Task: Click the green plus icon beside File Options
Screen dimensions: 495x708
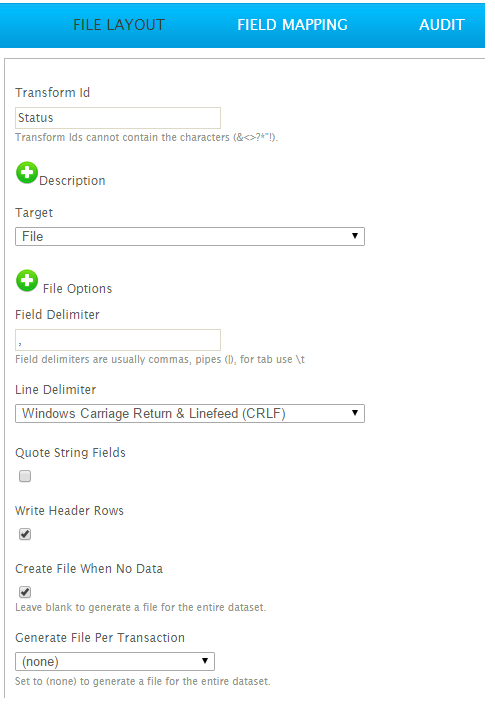Action: click(x=27, y=280)
